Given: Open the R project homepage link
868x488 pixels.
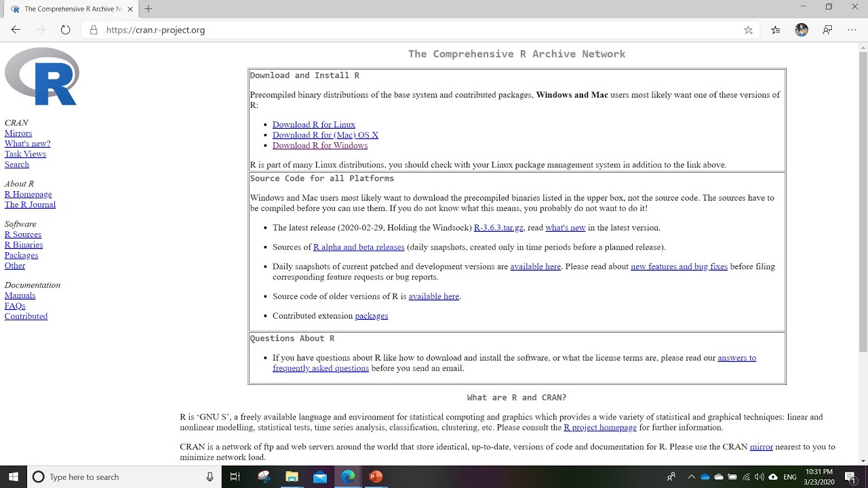Looking at the screenshot, I should (x=600, y=428).
